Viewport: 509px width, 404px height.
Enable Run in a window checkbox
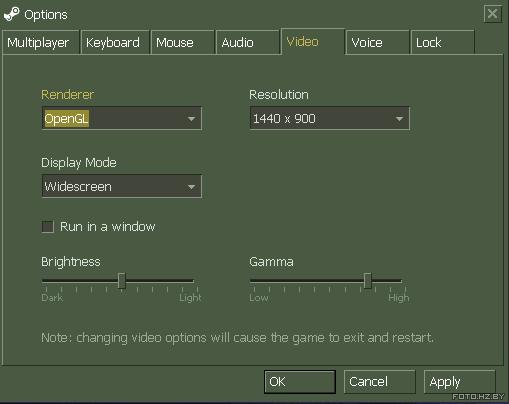tap(48, 227)
